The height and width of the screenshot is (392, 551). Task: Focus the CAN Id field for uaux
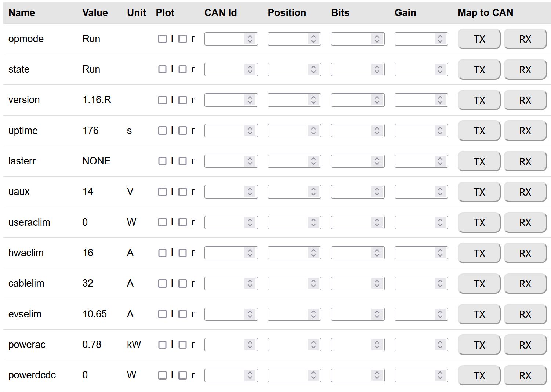(225, 192)
